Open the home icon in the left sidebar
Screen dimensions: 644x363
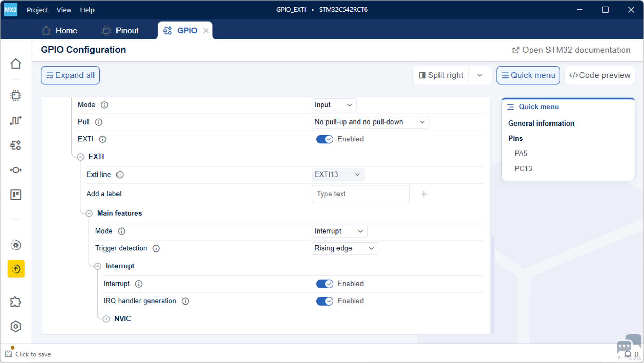(x=16, y=64)
